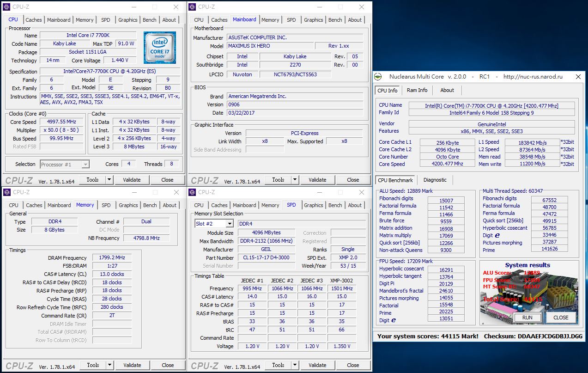Open the Bench tab in the top-left CPU-Z window
Viewport: 588px width, 373px height.
150,20
